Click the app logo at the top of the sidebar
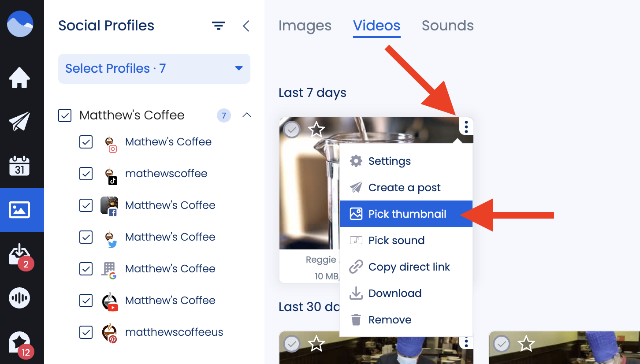Image resolution: width=640 pixels, height=364 pixels. (x=20, y=24)
